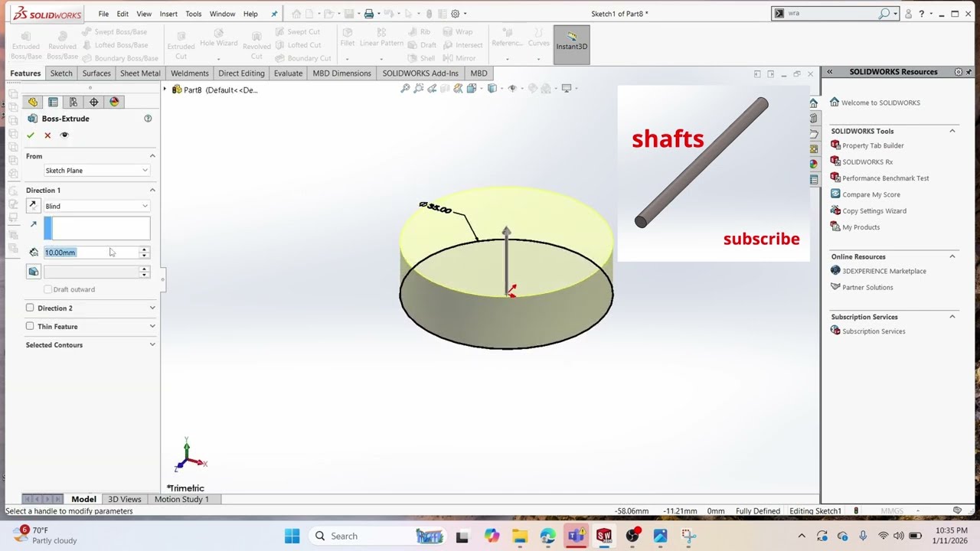Click Zoom to Fit in view toolbar

coord(405,89)
